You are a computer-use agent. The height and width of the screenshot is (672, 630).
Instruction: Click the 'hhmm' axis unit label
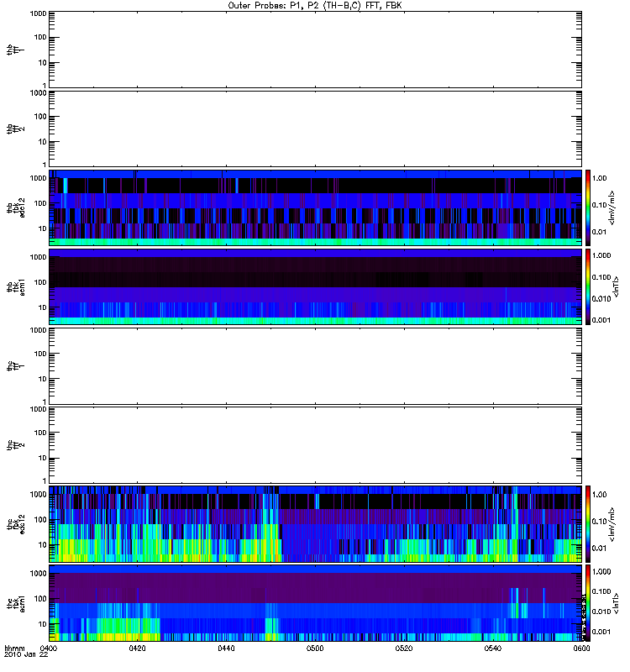tap(14, 648)
